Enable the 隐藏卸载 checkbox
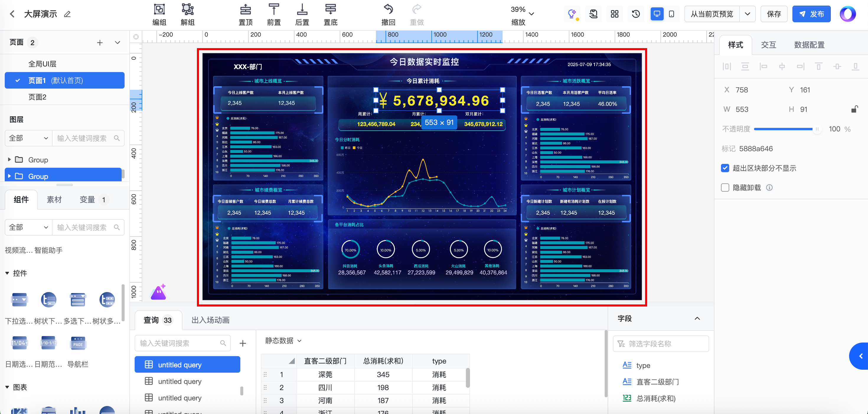Image resolution: width=868 pixels, height=414 pixels. click(725, 188)
